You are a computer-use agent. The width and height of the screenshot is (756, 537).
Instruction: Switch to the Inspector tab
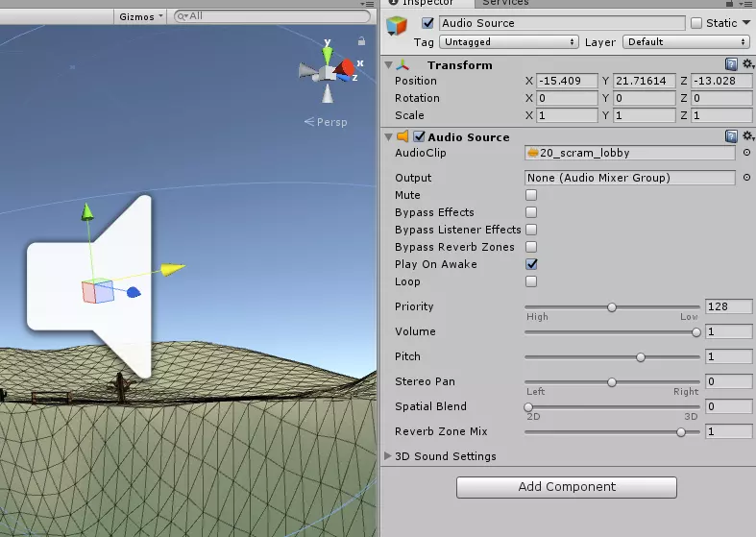(427, 3)
